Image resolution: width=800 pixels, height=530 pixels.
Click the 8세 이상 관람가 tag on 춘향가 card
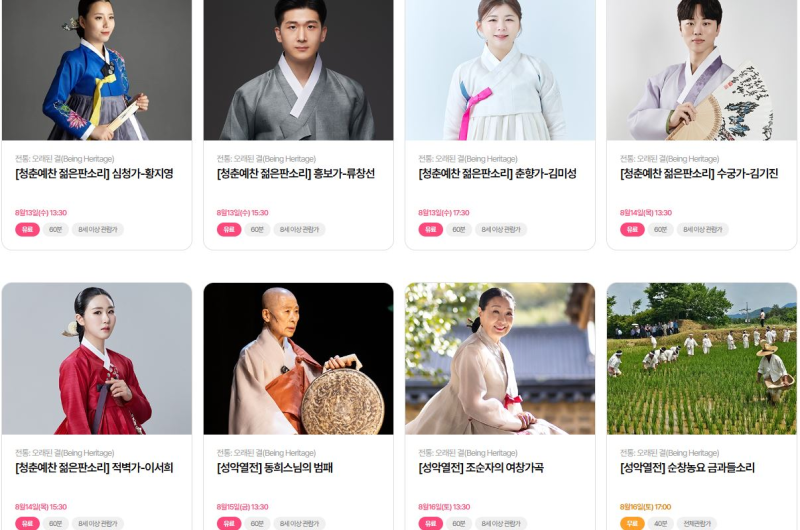(501, 230)
